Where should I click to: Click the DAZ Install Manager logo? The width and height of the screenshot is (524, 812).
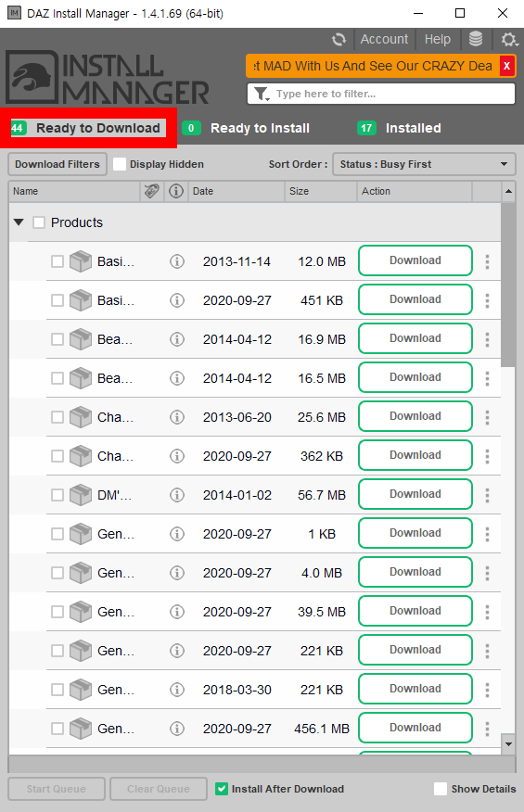pyautogui.click(x=108, y=78)
